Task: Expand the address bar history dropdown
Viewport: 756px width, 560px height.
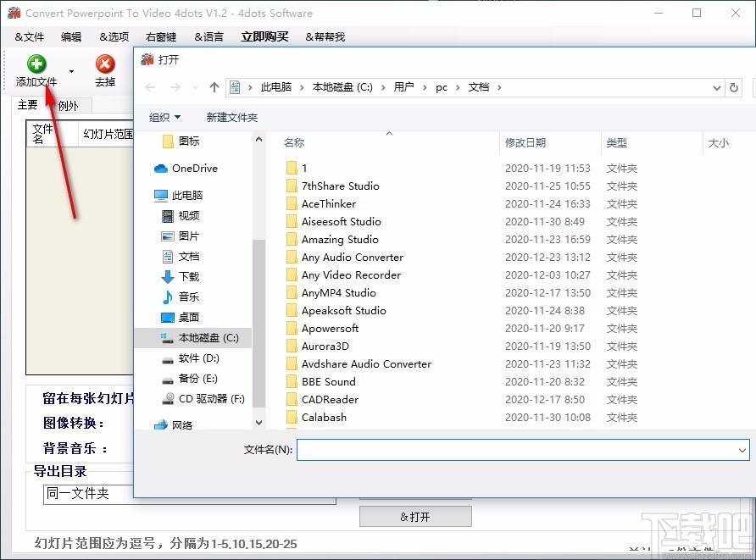Action: coord(717,88)
